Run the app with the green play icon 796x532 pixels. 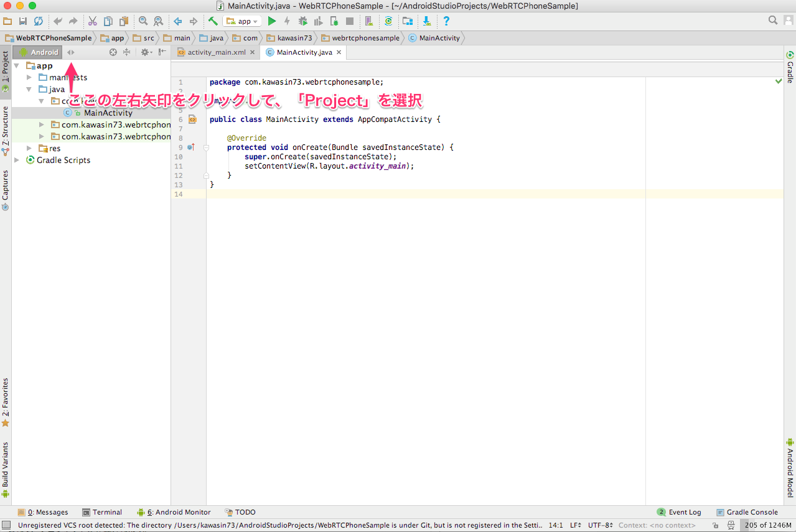[272, 21]
